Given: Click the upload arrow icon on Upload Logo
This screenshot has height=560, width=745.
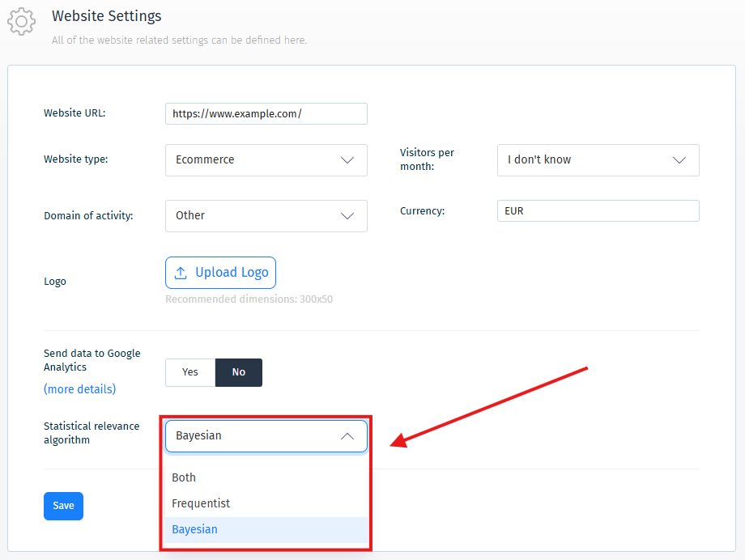Looking at the screenshot, I should tap(181, 273).
